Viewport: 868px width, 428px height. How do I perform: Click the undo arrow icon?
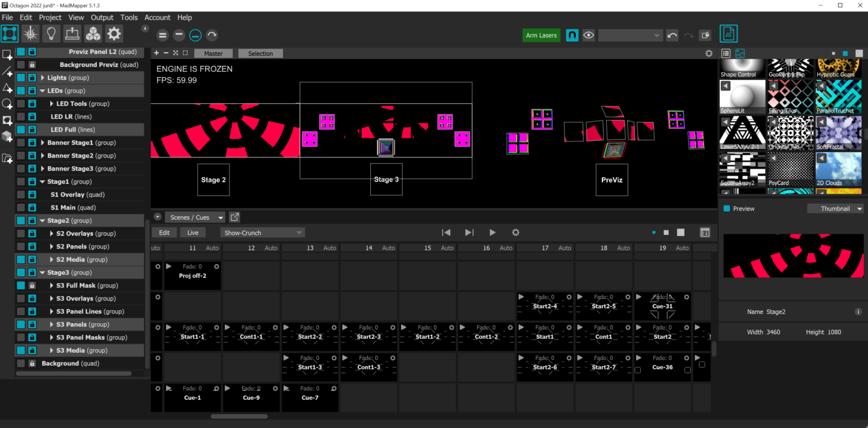pos(672,35)
